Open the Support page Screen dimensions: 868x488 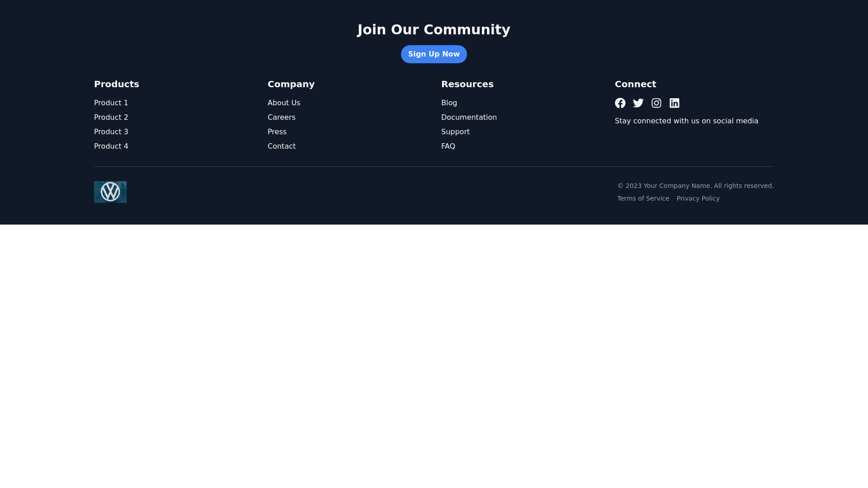coord(455,131)
